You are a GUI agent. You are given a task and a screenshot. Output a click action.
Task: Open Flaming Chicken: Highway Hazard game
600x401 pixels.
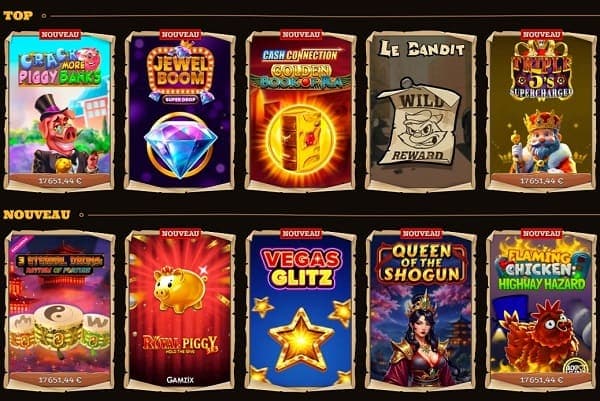(541, 310)
